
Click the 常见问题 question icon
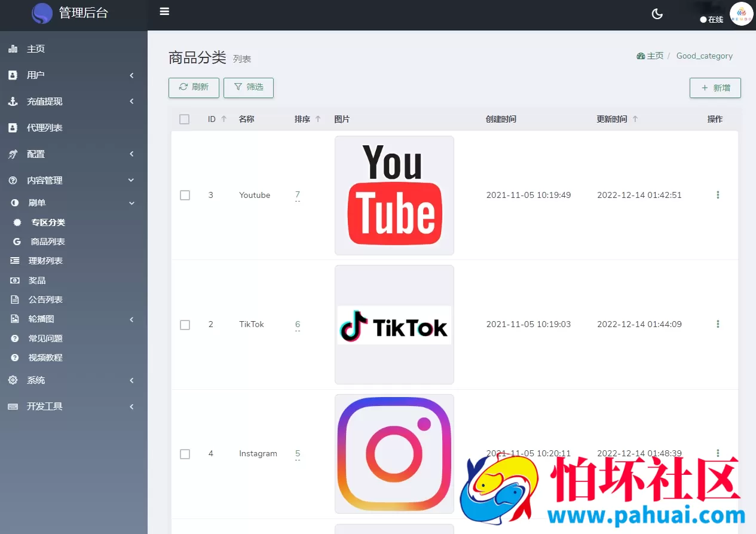15,338
